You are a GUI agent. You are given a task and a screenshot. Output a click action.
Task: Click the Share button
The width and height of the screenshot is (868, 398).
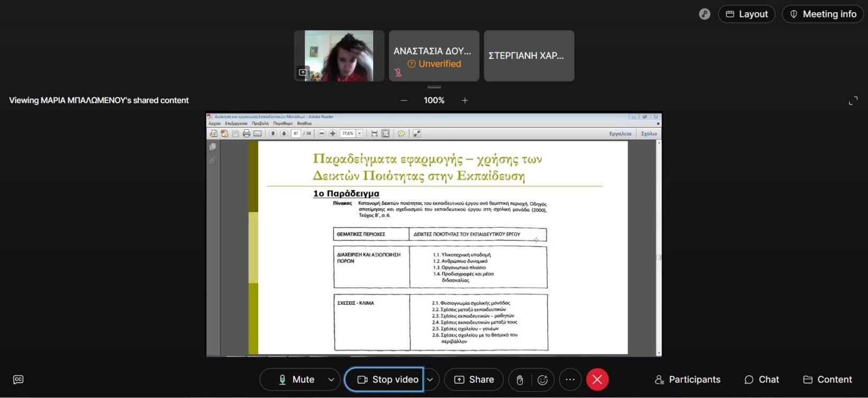[474, 379]
